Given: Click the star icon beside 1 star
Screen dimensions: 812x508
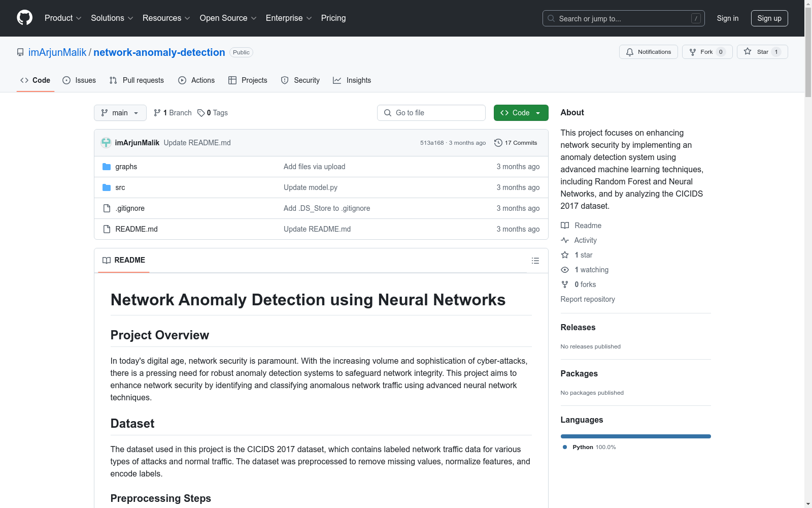Looking at the screenshot, I should point(565,255).
